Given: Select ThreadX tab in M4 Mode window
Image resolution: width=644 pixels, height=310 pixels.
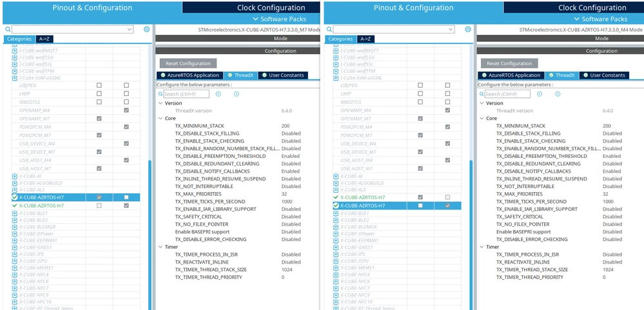Looking at the screenshot, I should (561, 75).
